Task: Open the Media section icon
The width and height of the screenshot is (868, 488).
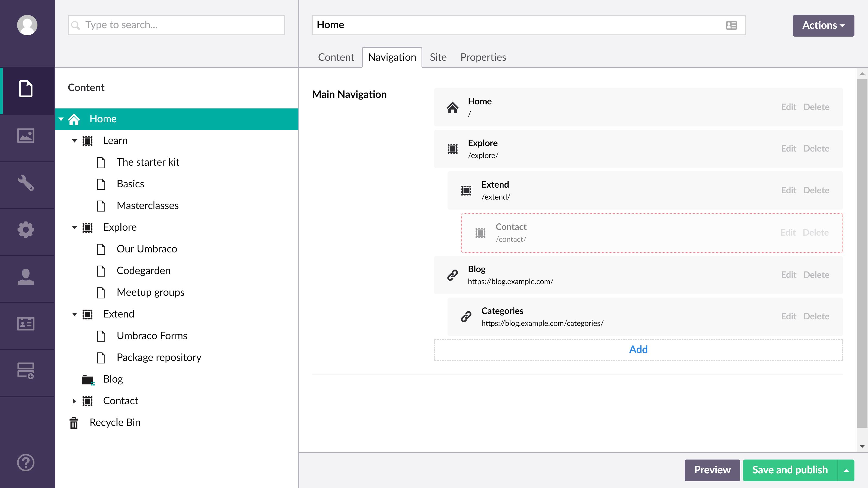Action: click(26, 136)
